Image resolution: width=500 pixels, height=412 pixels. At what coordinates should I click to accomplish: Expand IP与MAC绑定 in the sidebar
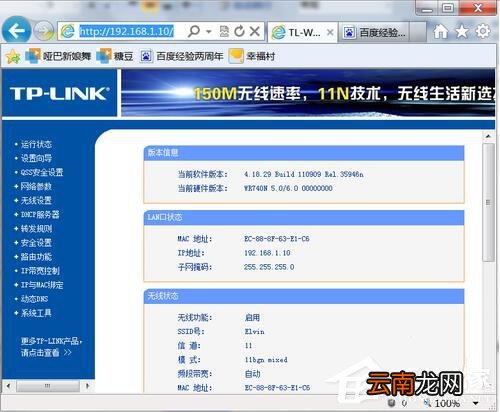click(x=42, y=285)
